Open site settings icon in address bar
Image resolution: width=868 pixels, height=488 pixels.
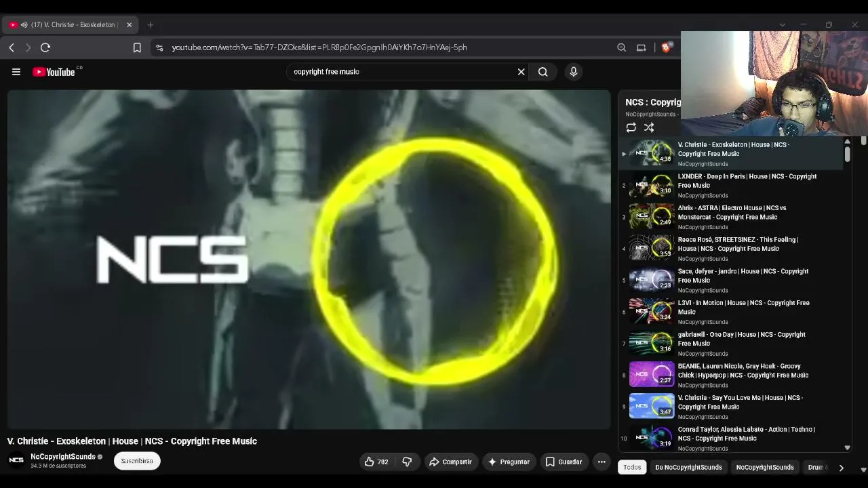tap(159, 47)
